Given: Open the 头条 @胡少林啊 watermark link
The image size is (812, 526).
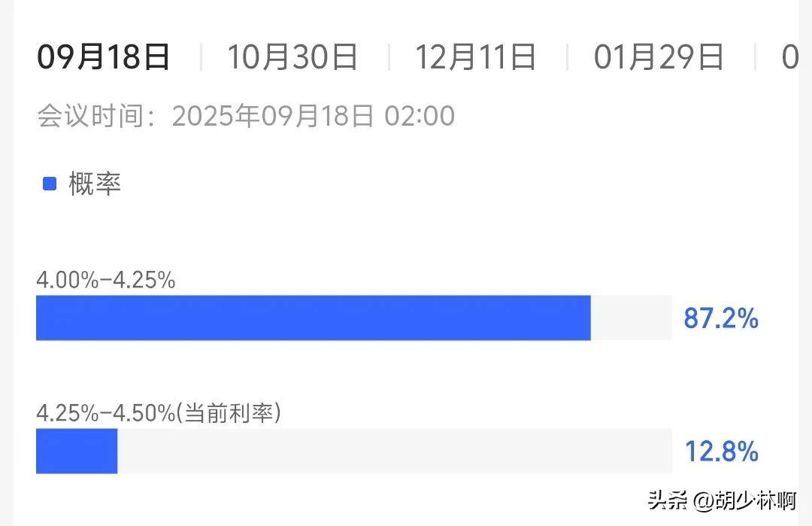Looking at the screenshot, I should coord(721,500).
